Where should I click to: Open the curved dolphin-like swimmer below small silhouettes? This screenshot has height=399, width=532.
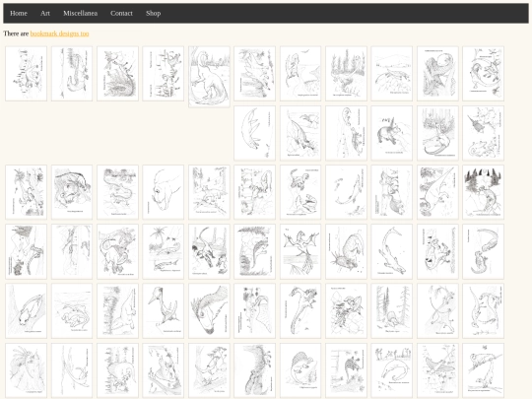[391, 370]
